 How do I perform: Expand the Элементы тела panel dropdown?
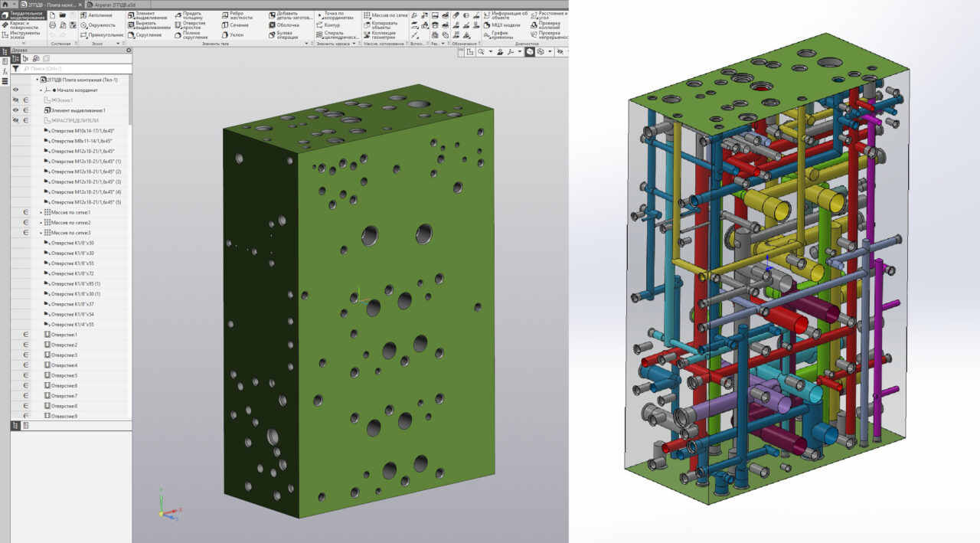pos(307,44)
